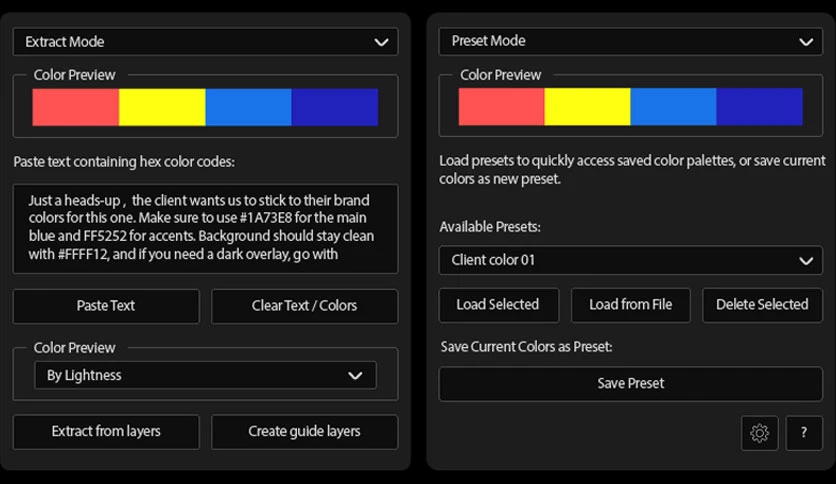This screenshot has height=484, width=836.
Task: Click the 'Load presets to quickly access' description
Action: coord(632,170)
